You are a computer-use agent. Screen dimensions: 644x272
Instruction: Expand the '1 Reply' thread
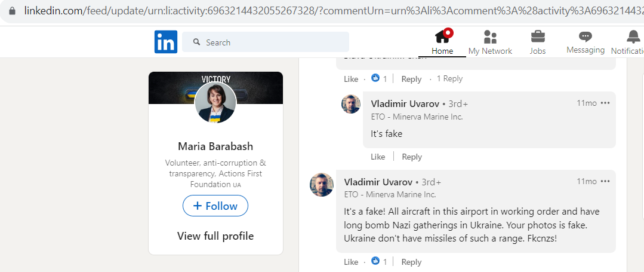coord(450,78)
